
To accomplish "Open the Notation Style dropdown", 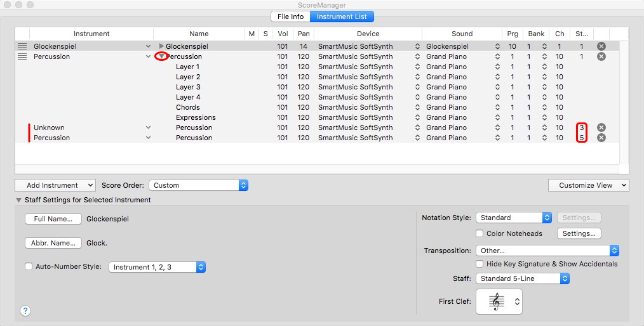I will point(513,218).
